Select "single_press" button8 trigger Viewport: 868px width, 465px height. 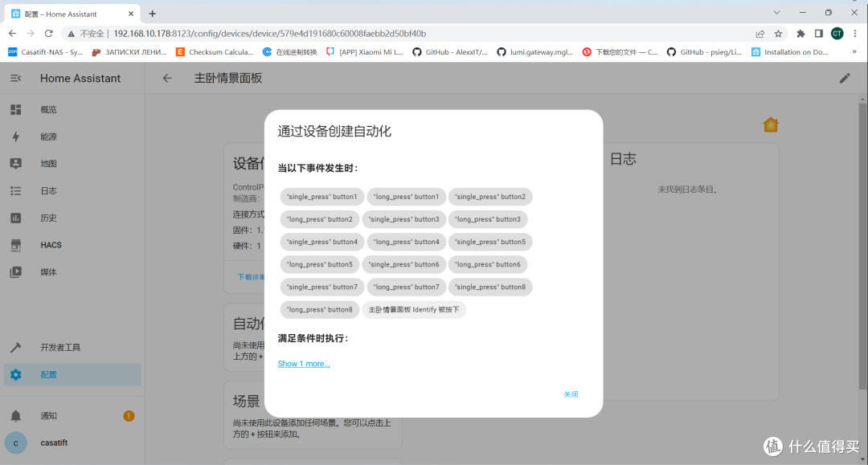(x=490, y=288)
